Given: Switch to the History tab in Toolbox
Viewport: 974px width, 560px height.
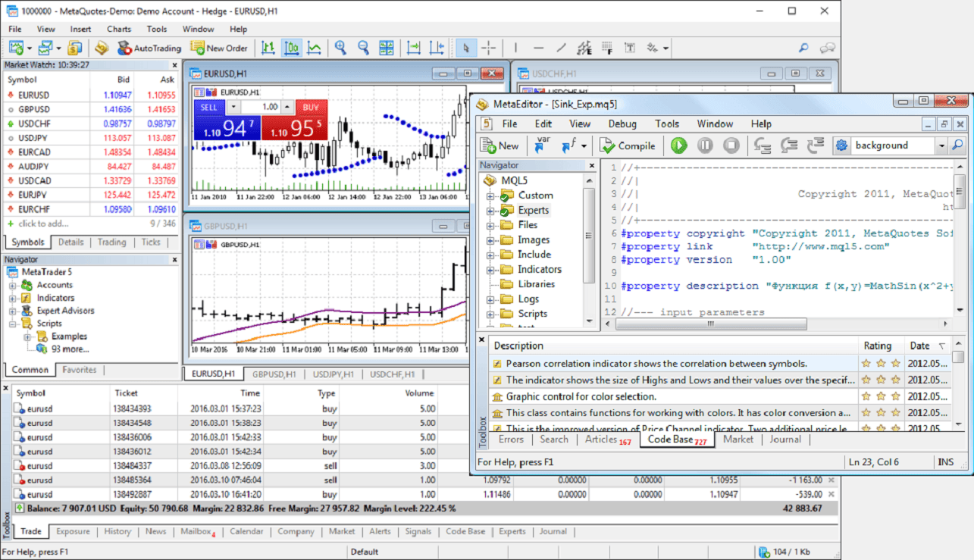Looking at the screenshot, I should 117,532.
